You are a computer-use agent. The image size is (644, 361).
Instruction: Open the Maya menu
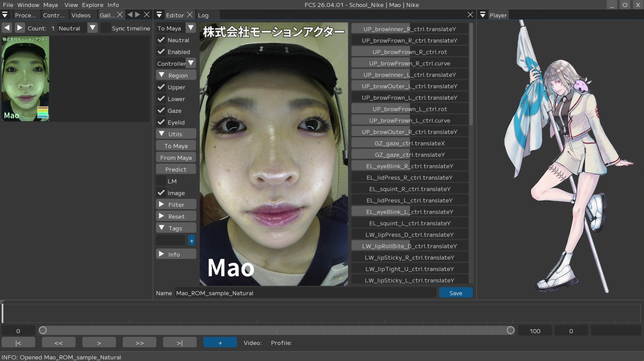tap(50, 5)
